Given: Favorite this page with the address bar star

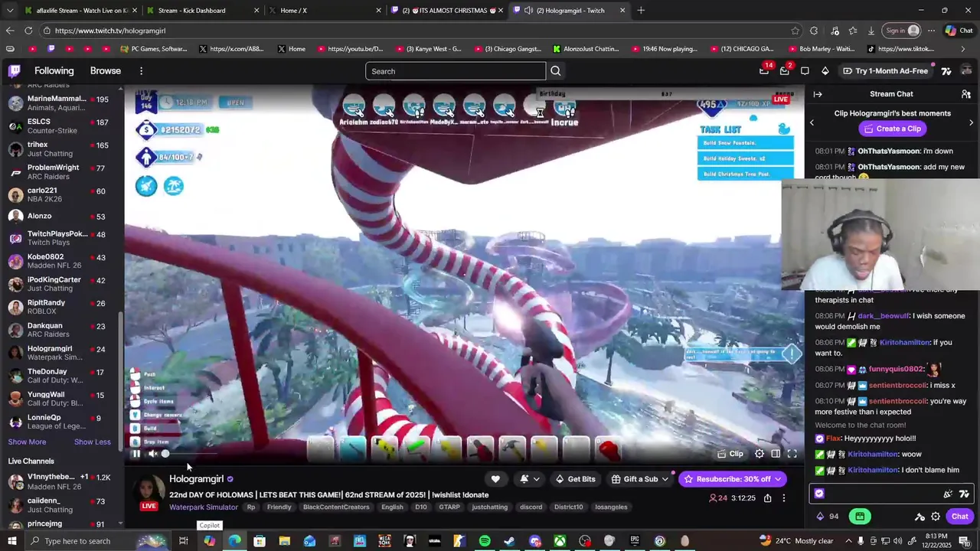Looking at the screenshot, I should pos(795,31).
